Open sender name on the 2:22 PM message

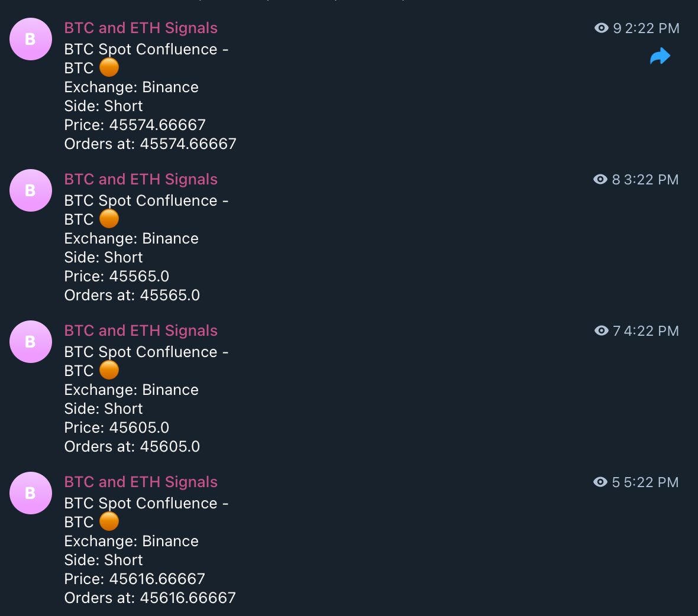point(141,28)
